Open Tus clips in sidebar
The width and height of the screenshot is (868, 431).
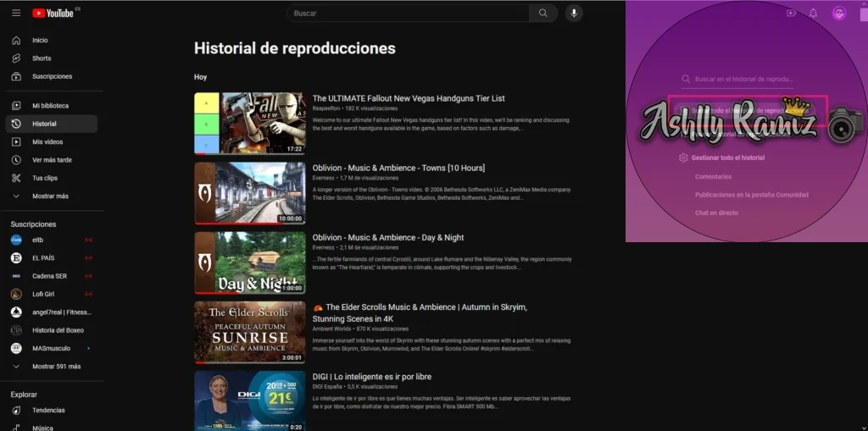44,178
